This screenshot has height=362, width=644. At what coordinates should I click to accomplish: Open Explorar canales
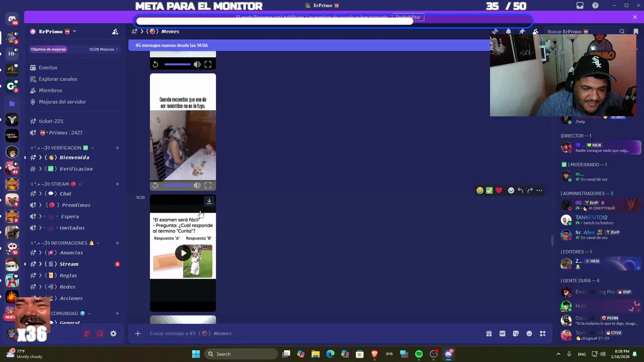(74, 79)
